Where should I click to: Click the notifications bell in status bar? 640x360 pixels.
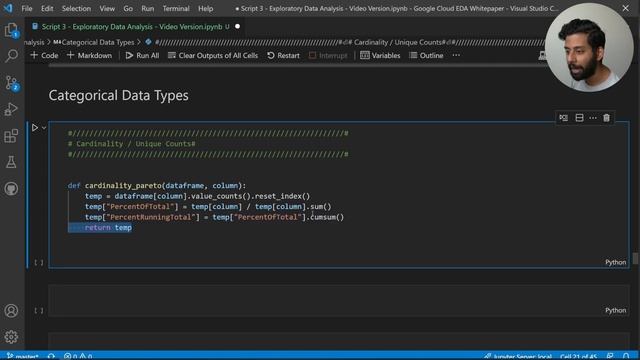pos(626,356)
